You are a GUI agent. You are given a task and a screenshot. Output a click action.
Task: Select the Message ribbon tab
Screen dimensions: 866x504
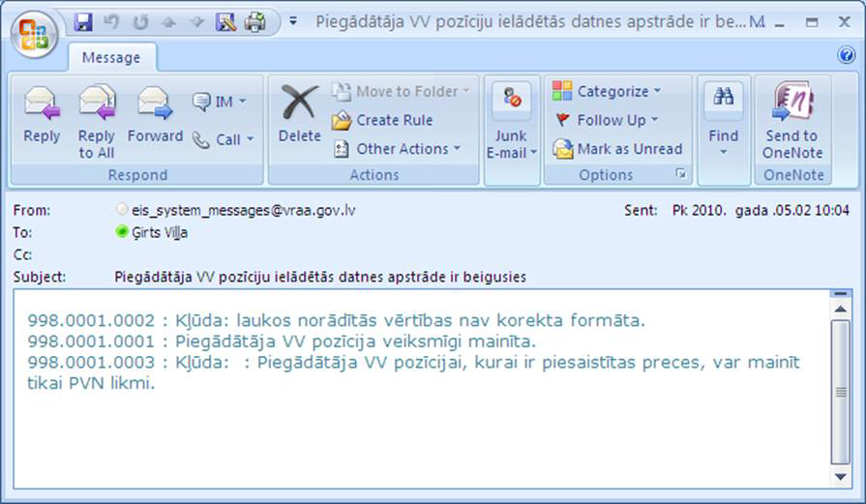pos(110,58)
